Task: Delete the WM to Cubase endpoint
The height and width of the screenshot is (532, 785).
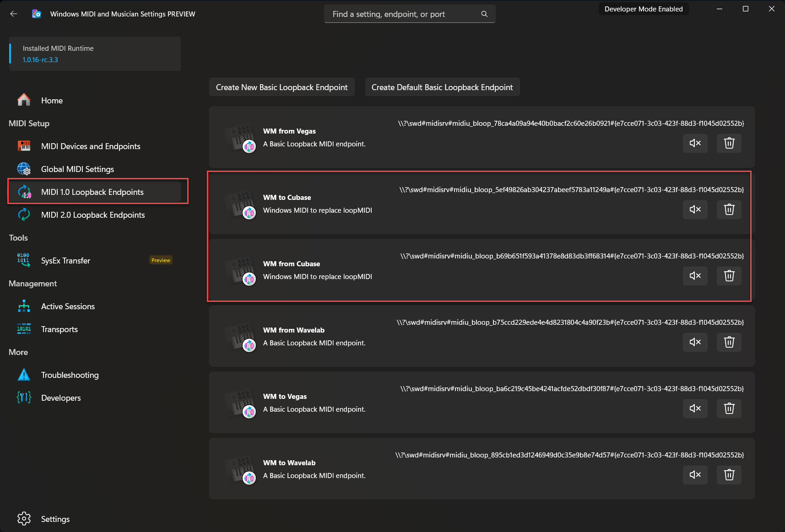Action: pyautogui.click(x=729, y=210)
